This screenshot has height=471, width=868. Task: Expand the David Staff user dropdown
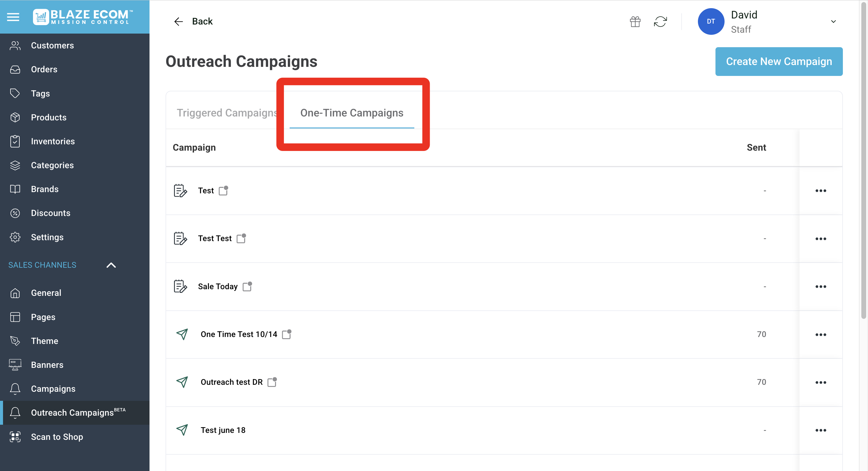(833, 21)
